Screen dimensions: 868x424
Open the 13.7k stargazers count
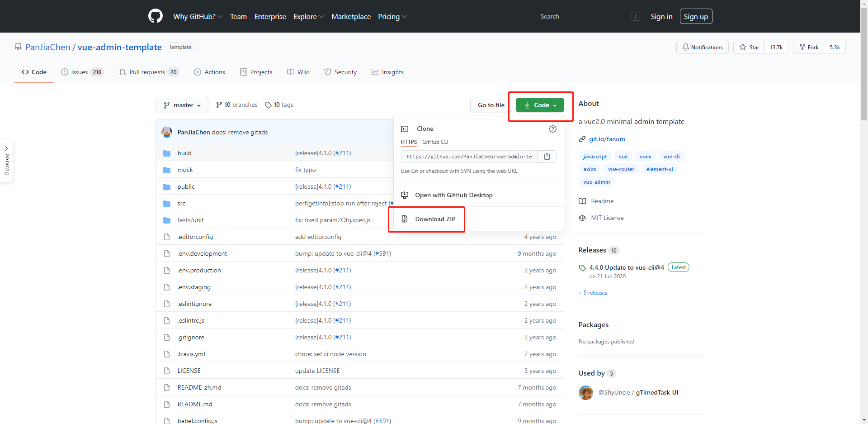(776, 47)
